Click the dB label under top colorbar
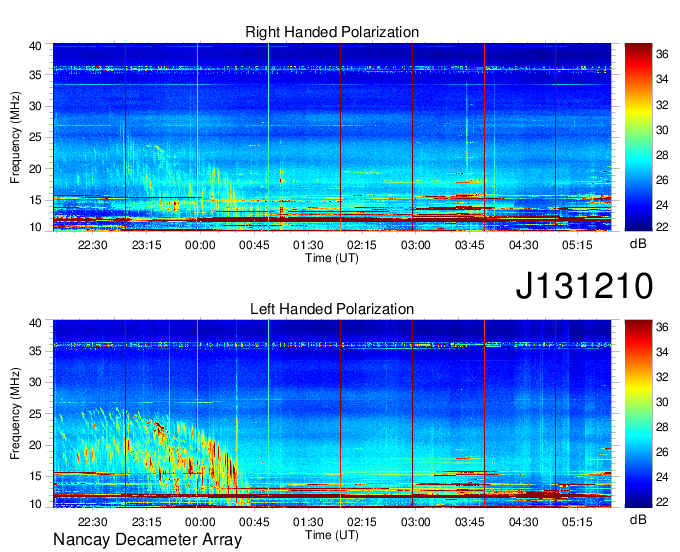The width and height of the screenshot is (680, 552). (638, 244)
